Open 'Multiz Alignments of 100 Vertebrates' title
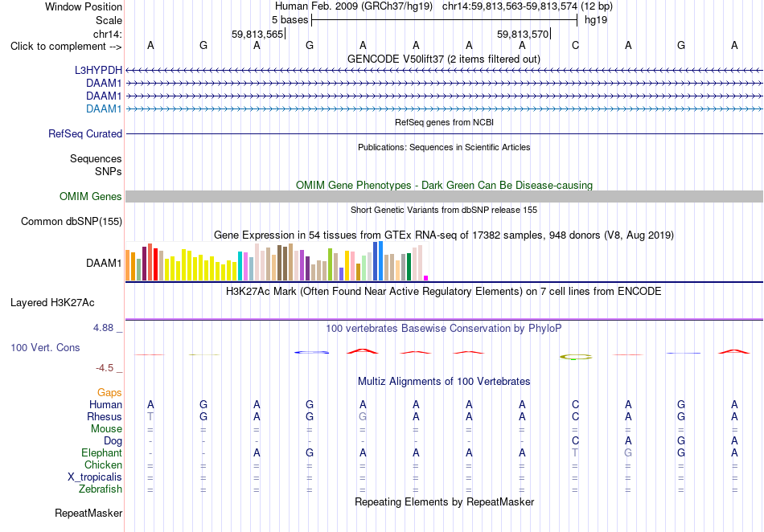The width and height of the screenshot is (764, 532). click(444, 382)
